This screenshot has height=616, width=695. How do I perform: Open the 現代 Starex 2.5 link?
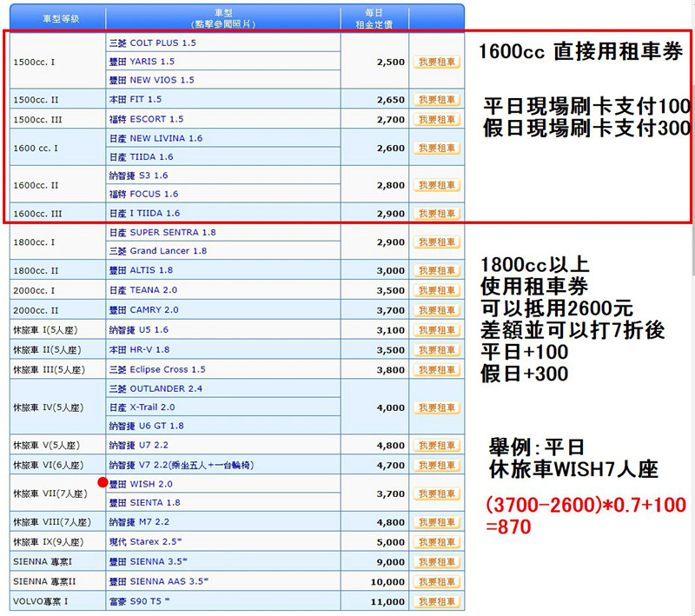pyautogui.click(x=145, y=541)
